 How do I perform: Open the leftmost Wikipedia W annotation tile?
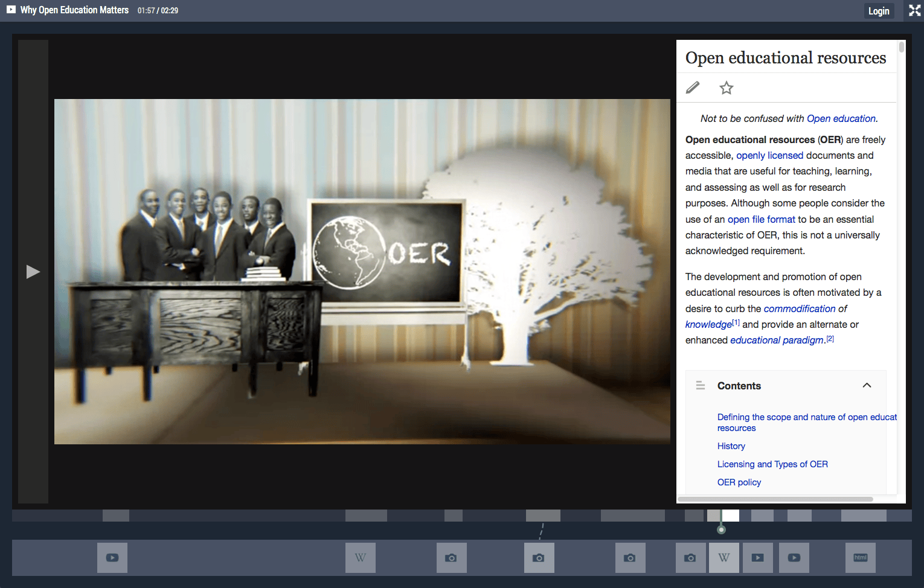361,558
